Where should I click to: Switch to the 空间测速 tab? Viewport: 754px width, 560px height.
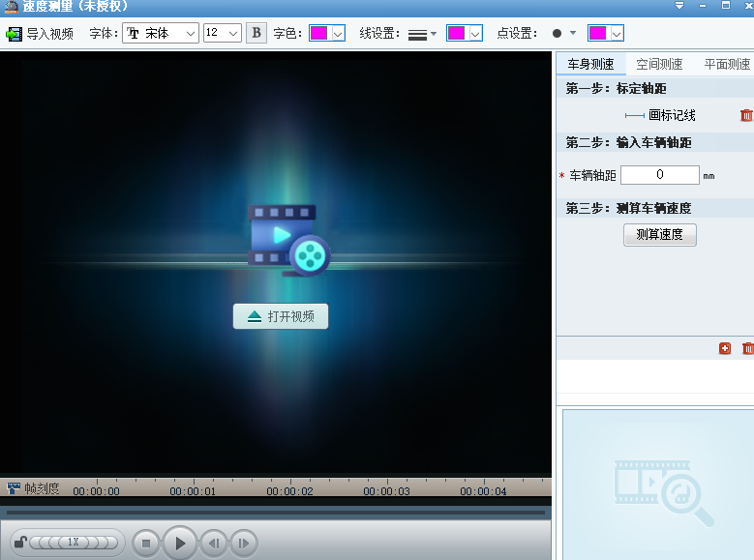(x=659, y=64)
